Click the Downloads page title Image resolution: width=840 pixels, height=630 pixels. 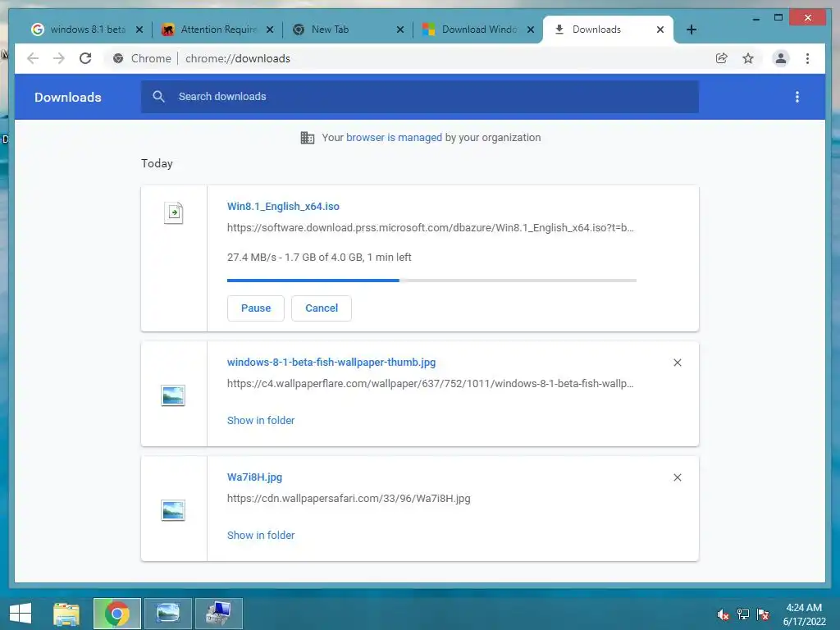[67, 97]
